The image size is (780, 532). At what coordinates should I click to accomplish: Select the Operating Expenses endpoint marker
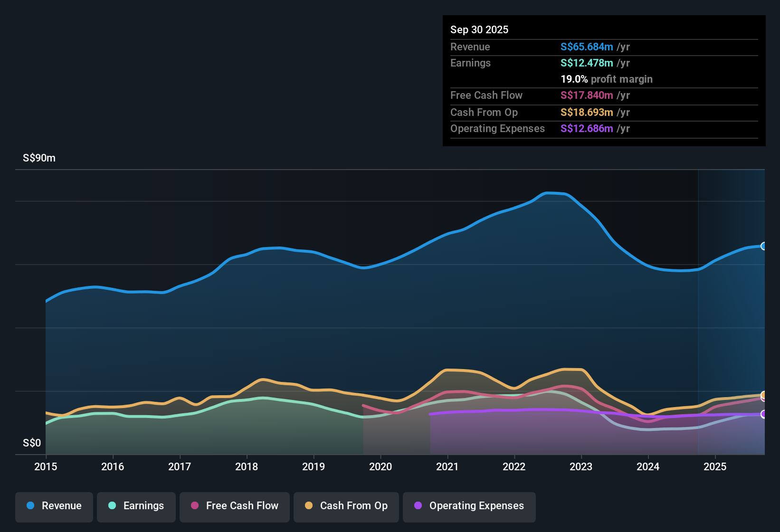(x=764, y=415)
